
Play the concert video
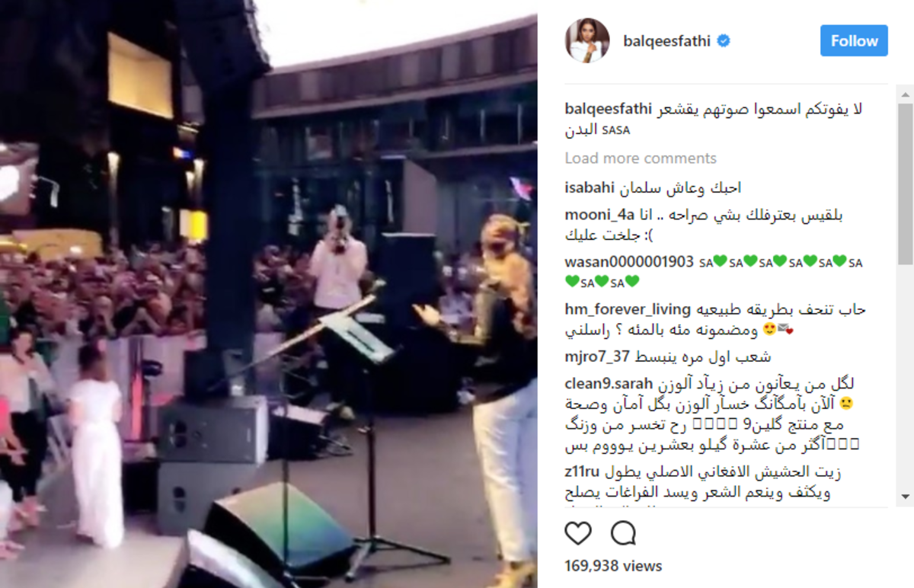pyautogui.click(x=268, y=294)
